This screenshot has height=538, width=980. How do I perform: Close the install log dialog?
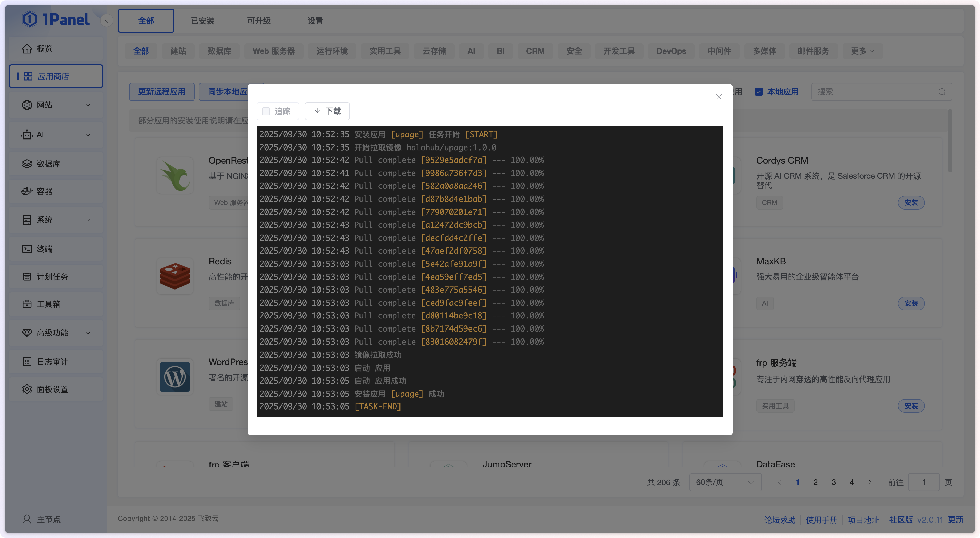[x=718, y=97]
